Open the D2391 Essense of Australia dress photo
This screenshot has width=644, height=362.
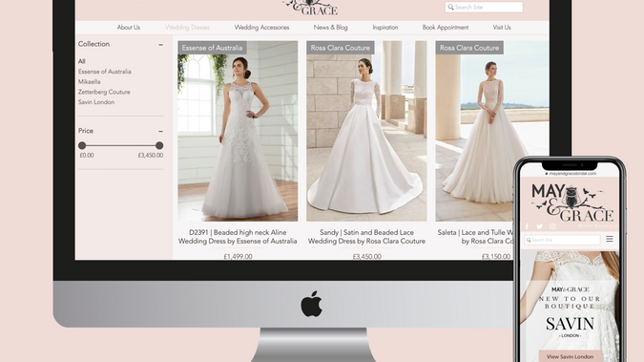[x=238, y=131]
